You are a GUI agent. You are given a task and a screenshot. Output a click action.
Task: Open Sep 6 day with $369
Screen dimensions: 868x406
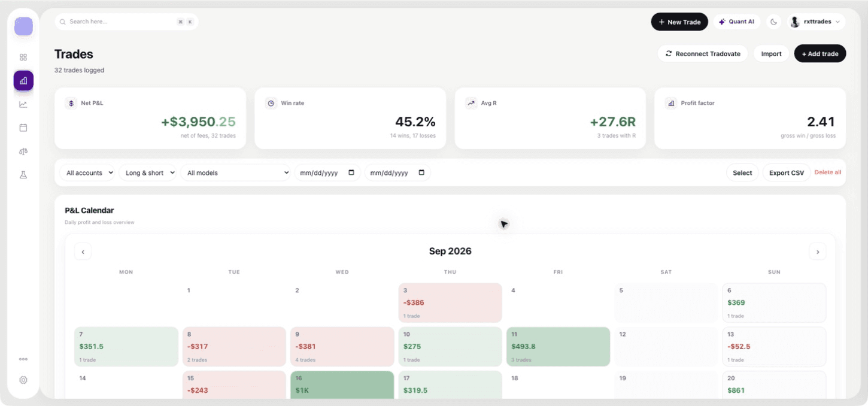click(x=774, y=302)
